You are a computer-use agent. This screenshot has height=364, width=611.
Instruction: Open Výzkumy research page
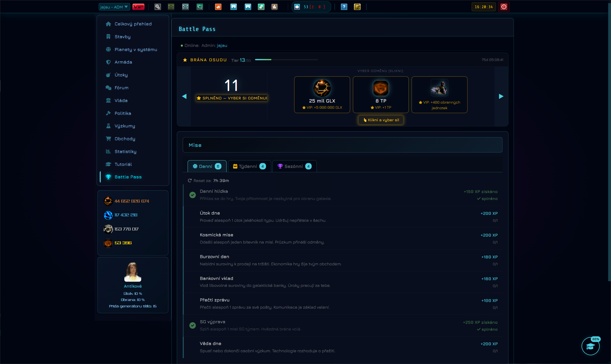click(133, 126)
